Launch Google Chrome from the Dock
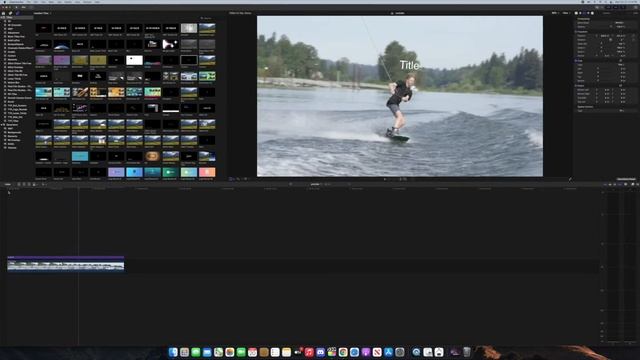The width and height of the screenshot is (640, 360). tap(343, 352)
